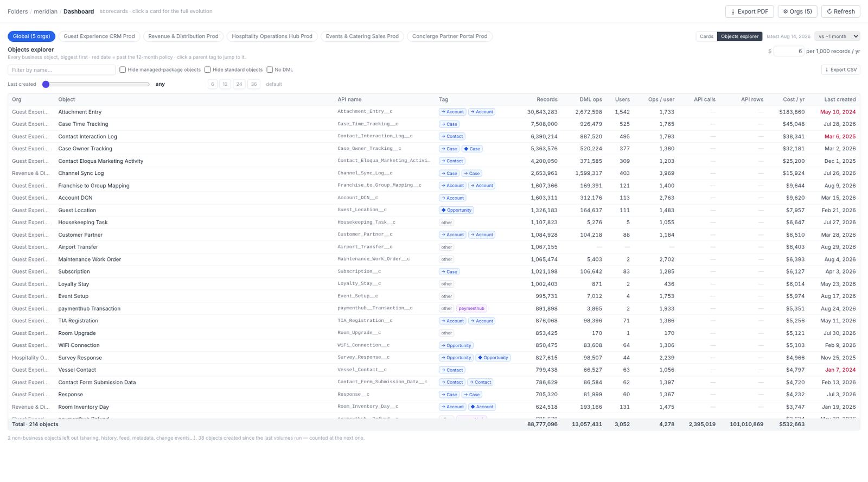Click the red May 10, 2024 date
Viewport: 868px width, 482px height.
click(x=838, y=112)
